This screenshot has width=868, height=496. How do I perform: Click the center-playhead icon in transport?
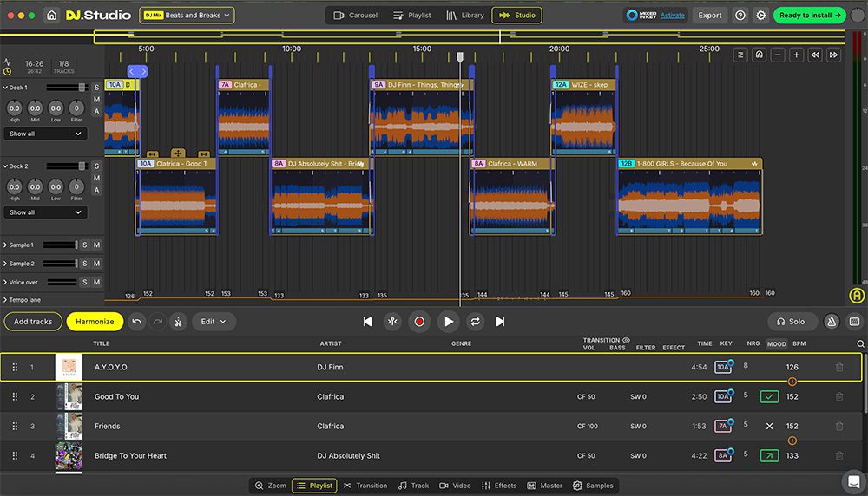click(x=392, y=321)
